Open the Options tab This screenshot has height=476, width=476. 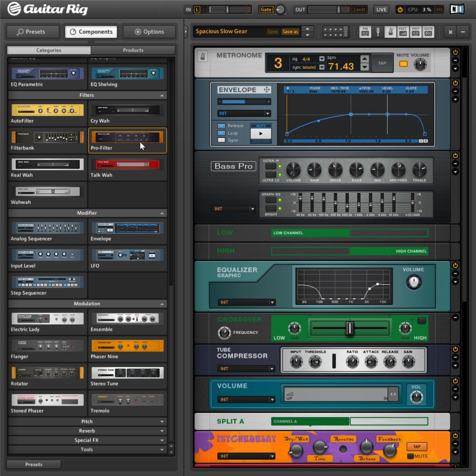149,32
